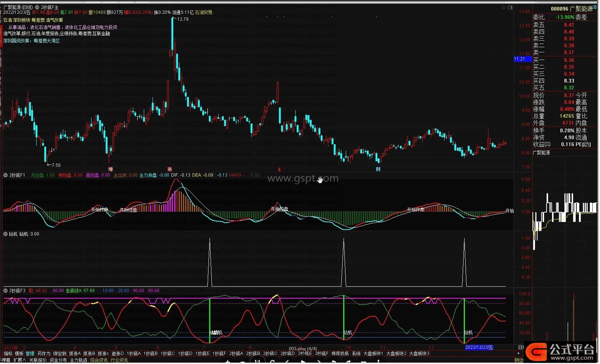Click the round toggle icon beside 钻机 indicator panel
This screenshot has width=600, height=364.
pos(5,234)
